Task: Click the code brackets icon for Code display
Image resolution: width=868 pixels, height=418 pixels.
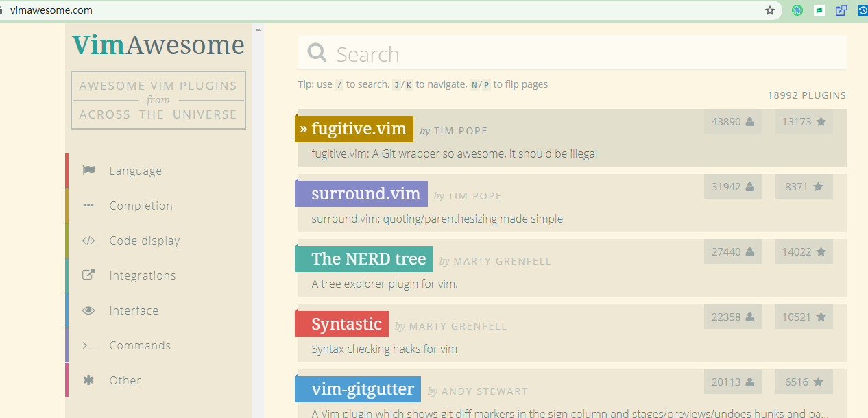Action: click(x=88, y=241)
